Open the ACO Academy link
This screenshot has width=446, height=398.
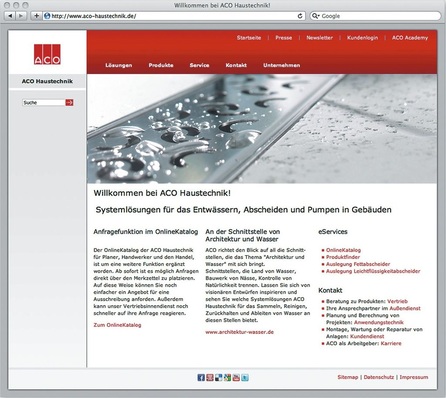tap(410, 38)
